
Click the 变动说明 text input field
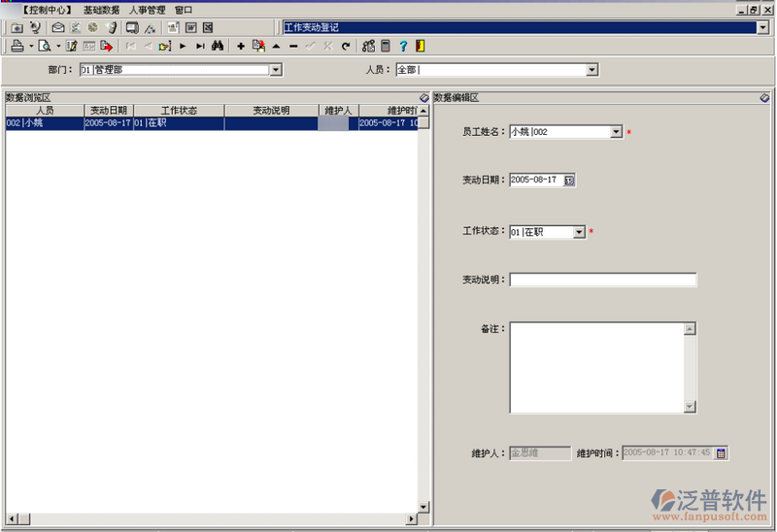(x=602, y=281)
